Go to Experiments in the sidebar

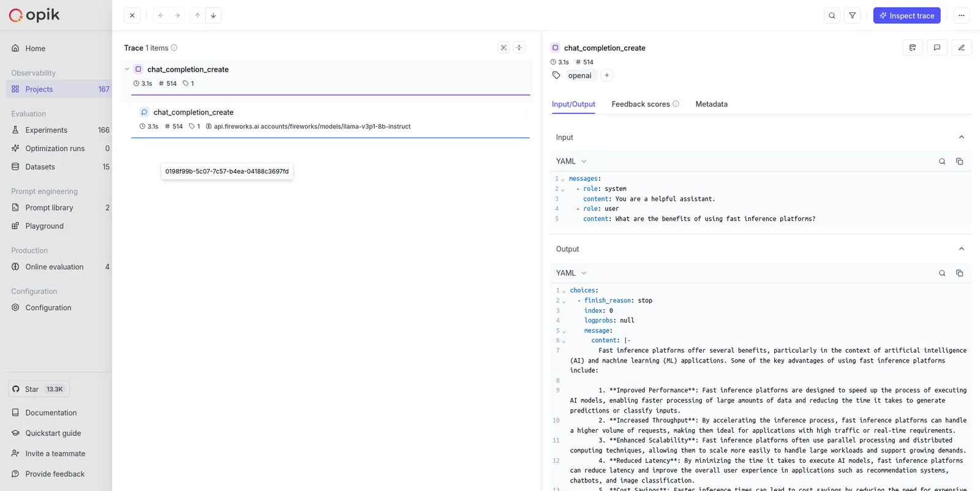(59, 130)
